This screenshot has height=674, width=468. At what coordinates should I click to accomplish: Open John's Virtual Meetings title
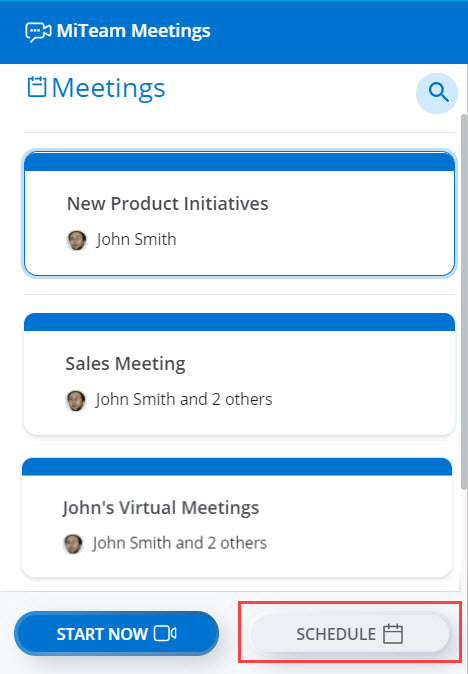(161, 508)
